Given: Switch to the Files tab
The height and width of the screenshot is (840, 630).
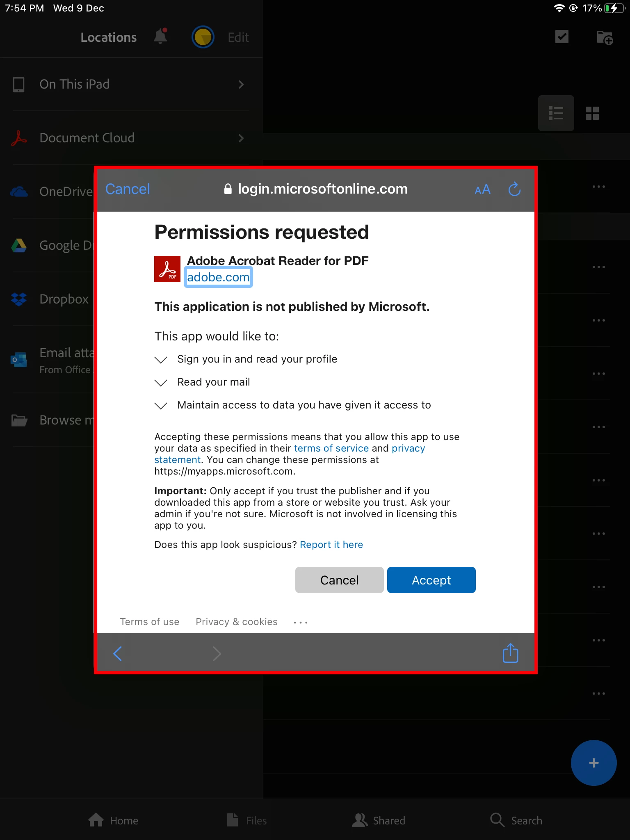Looking at the screenshot, I should [x=247, y=820].
